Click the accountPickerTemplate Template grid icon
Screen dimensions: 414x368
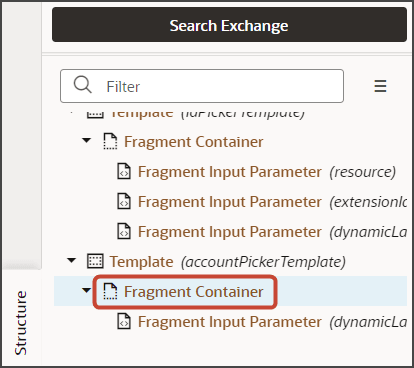tap(95, 261)
